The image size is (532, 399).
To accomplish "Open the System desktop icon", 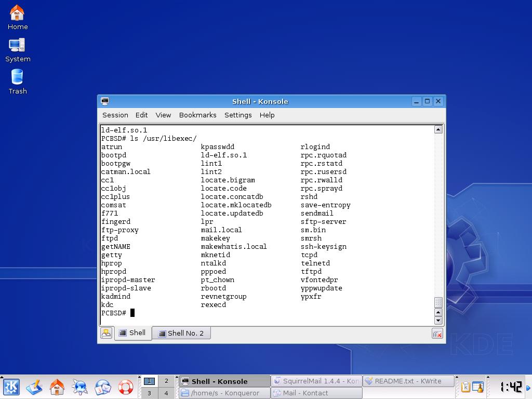I will click(17, 50).
